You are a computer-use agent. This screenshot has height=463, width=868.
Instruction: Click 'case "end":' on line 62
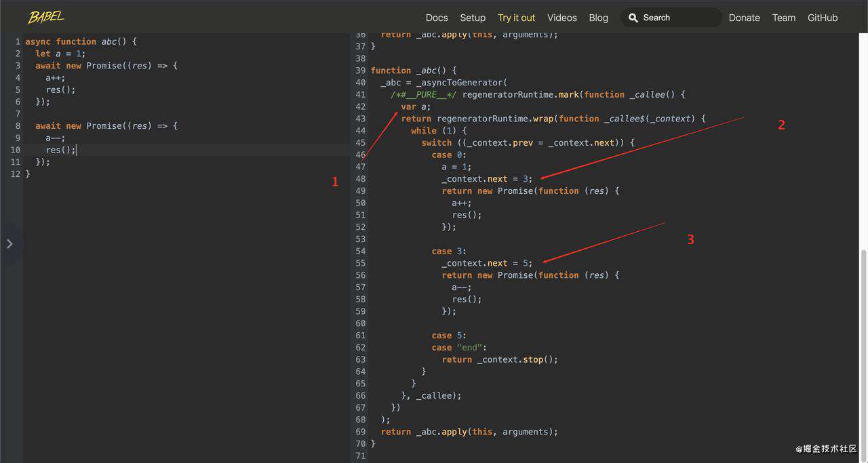click(x=460, y=347)
